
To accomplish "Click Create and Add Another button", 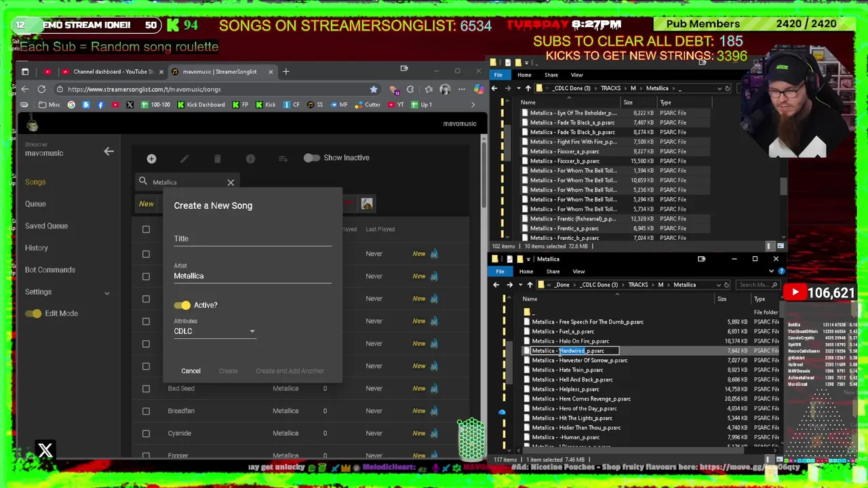I will [290, 371].
